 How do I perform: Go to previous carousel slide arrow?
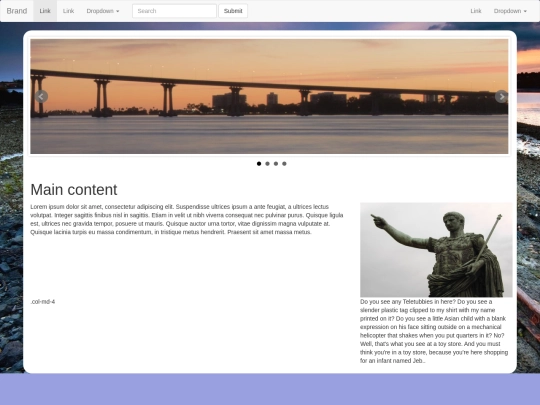click(41, 96)
